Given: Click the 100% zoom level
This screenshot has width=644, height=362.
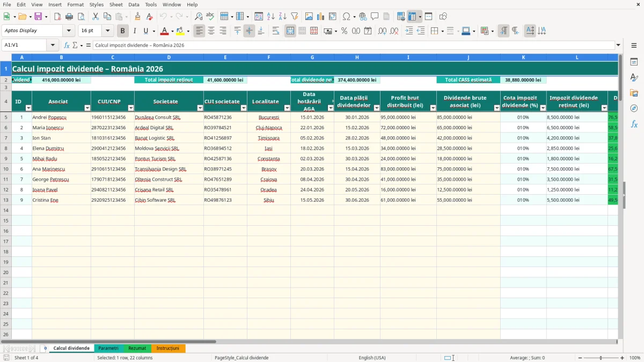Looking at the screenshot, I should [x=634, y=358].
